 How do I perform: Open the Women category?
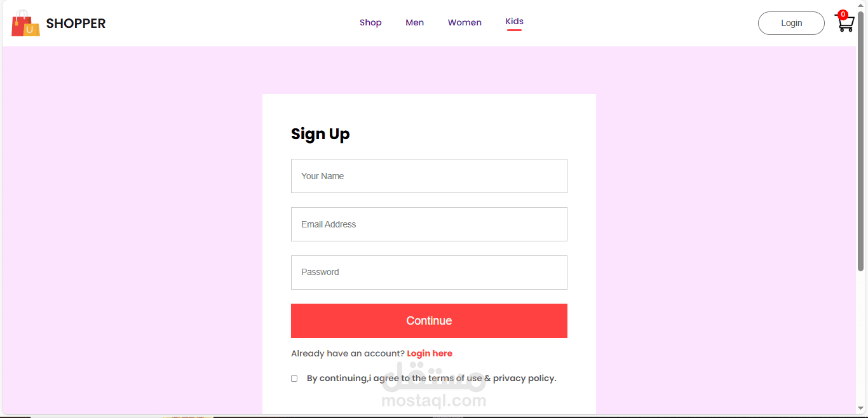click(465, 23)
